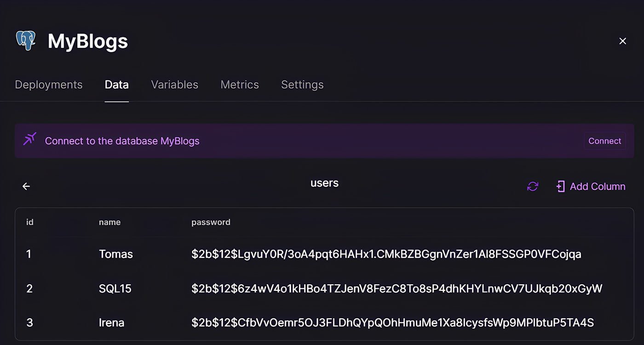
Task: Click Tomas's password hash cell
Action: click(386, 254)
